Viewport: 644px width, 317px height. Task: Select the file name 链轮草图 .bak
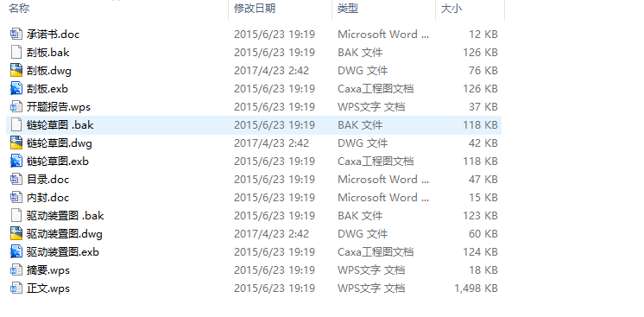pyautogui.click(x=60, y=124)
